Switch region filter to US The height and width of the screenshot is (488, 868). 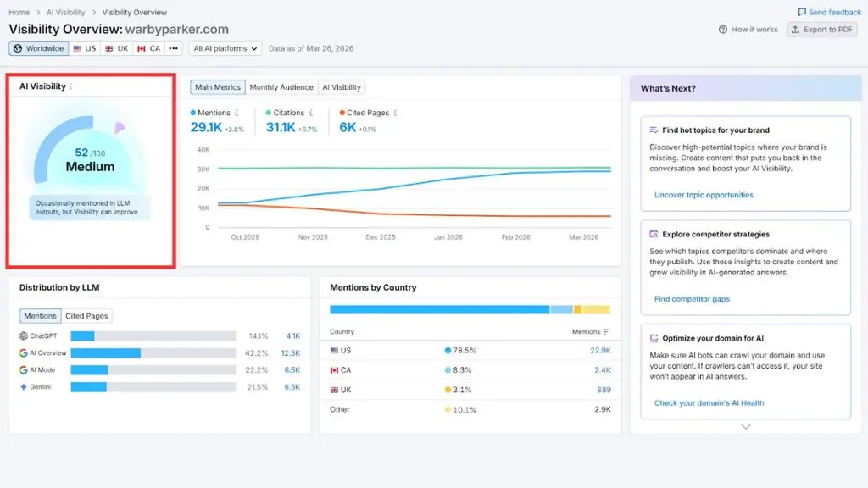[x=85, y=48]
